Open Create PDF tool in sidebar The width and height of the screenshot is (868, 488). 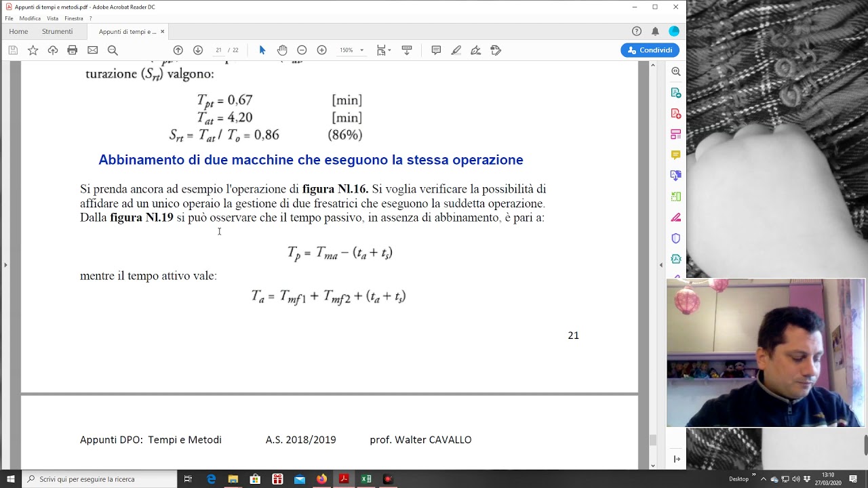coord(676,113)
